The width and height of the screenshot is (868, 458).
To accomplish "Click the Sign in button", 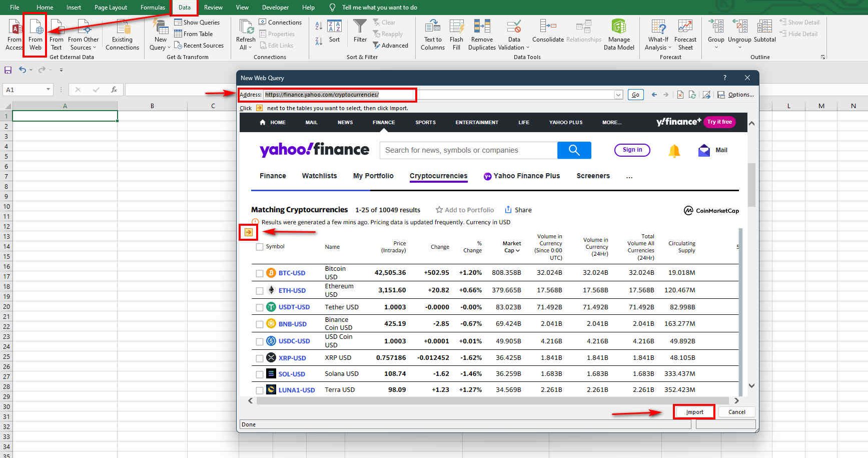I will (x=632, y=150).
